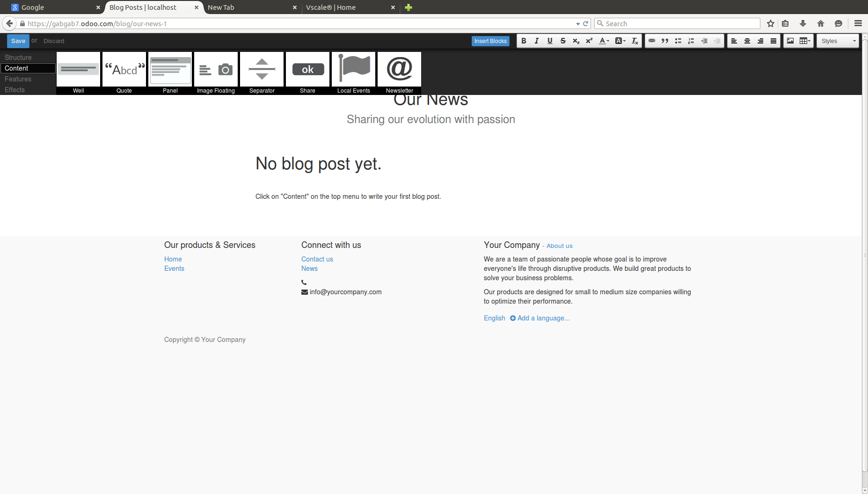The image size is (868, 494).
Task: Justify the text
Action: [x=773, y=41]
